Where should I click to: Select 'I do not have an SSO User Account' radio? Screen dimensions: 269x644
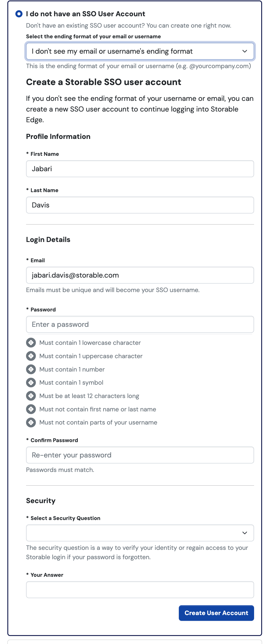(19, 14)
